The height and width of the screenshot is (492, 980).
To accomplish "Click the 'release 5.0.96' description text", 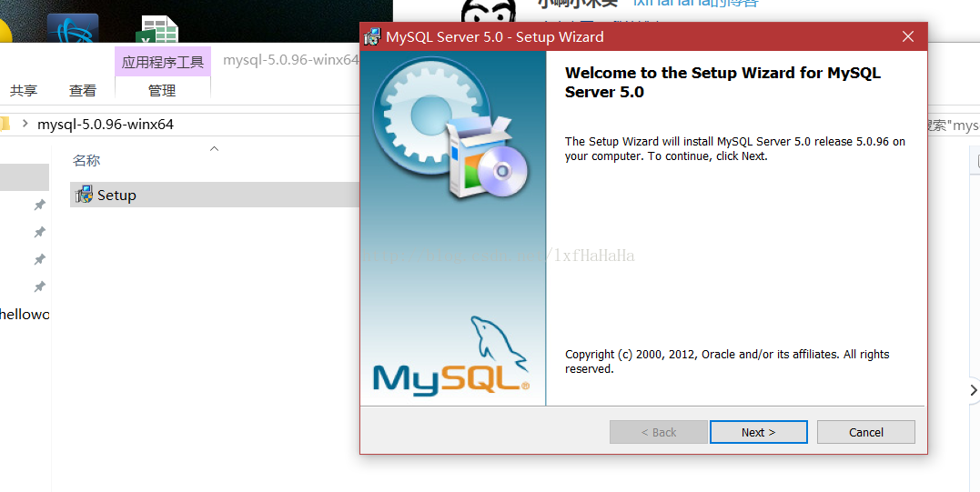I will pyautogui.click(x=735, y=148).
